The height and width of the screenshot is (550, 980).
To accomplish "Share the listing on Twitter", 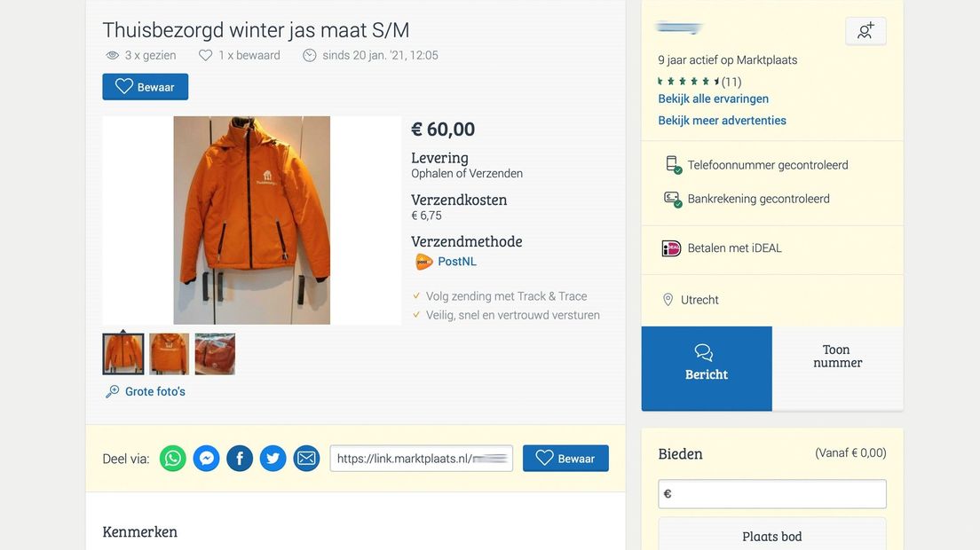I will 273,459.
